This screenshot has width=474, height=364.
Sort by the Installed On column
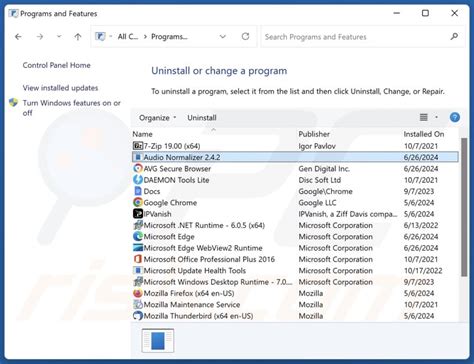424,134
